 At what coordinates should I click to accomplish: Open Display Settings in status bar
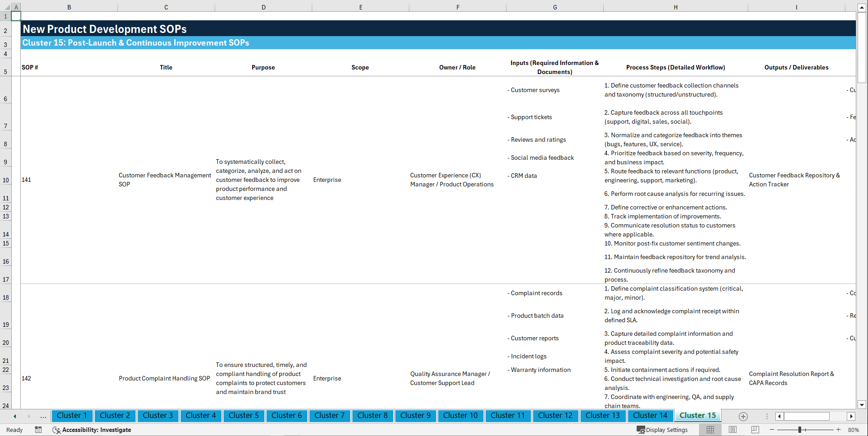click(662, 430)
